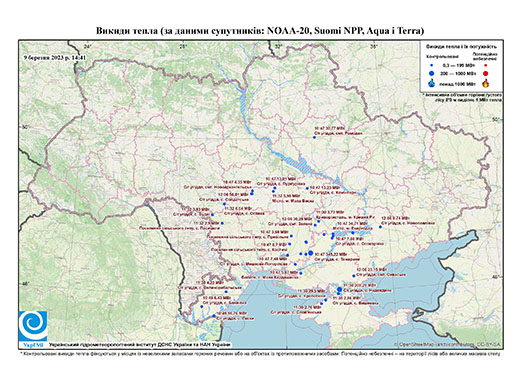Click the blue flame legend icon
This screenshot has height=368, width=520.
click(x=432, y=83)
